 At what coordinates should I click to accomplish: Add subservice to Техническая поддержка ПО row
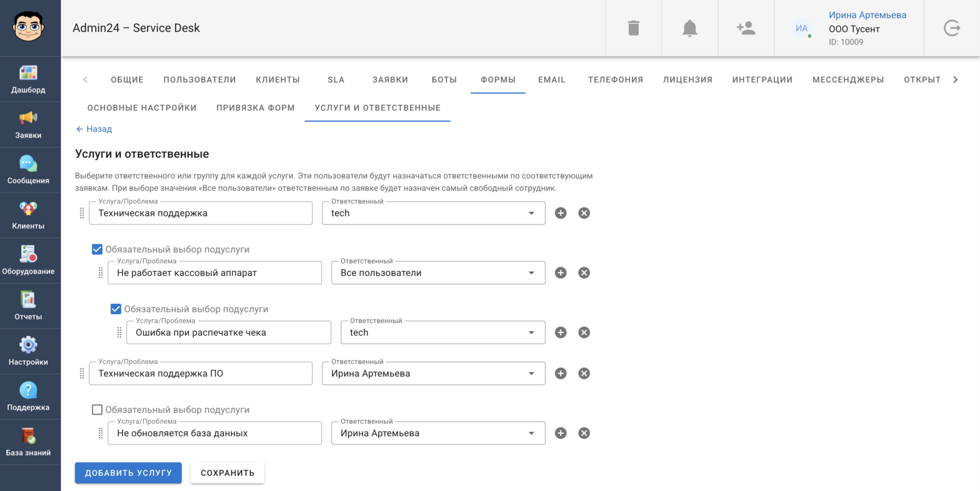tap(561, 373)
